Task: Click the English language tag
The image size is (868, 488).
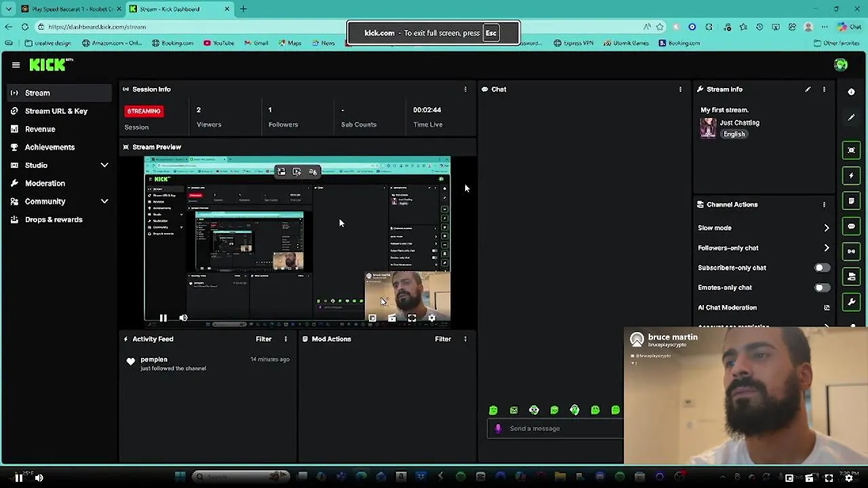Action: pyautogui.click(x=734, y=134)
